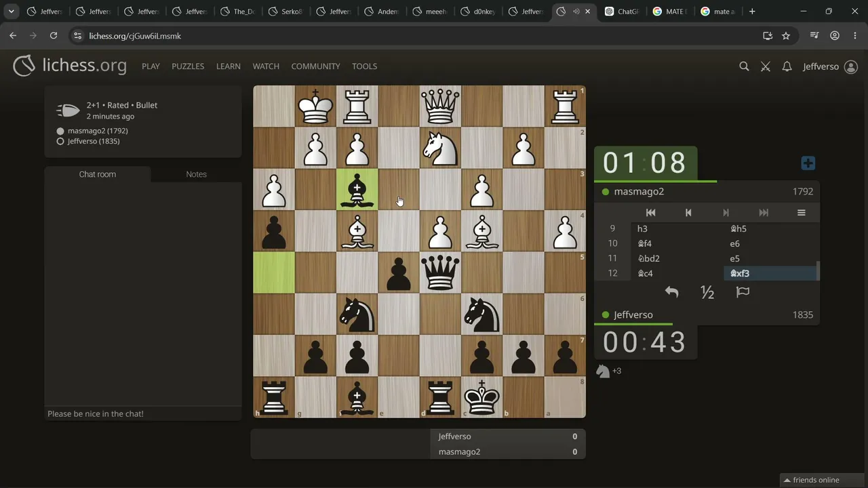The width and height of the screenshot is (868, 488).
Task: Resign using the flag icon
Action: [x=743, y=292]
